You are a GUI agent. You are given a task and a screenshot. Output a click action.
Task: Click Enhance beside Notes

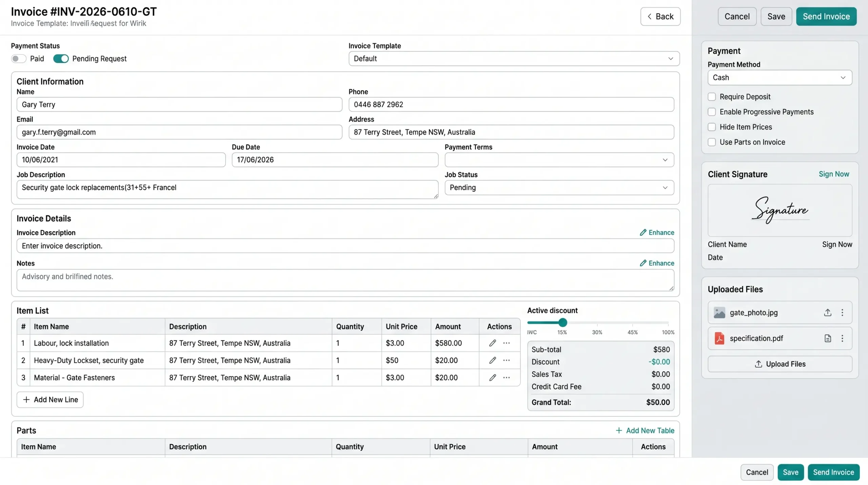(657, 263)
